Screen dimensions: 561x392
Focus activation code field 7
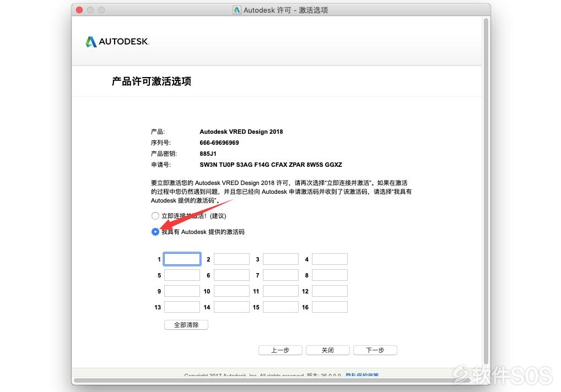click(280, 275)
